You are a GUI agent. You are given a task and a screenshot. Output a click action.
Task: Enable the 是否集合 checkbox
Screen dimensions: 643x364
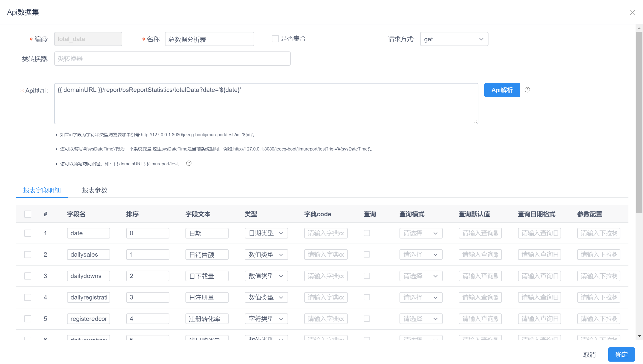coord(275,38)
